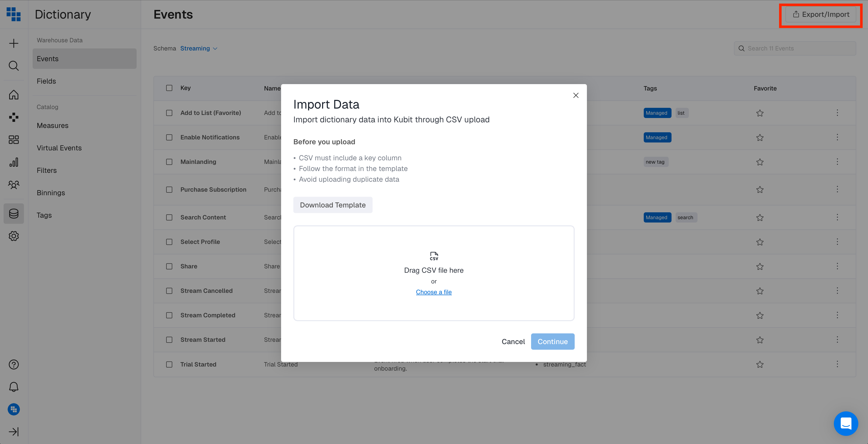
Task: Expand the Streaming schema dropdown
Action: coord(199,48)
